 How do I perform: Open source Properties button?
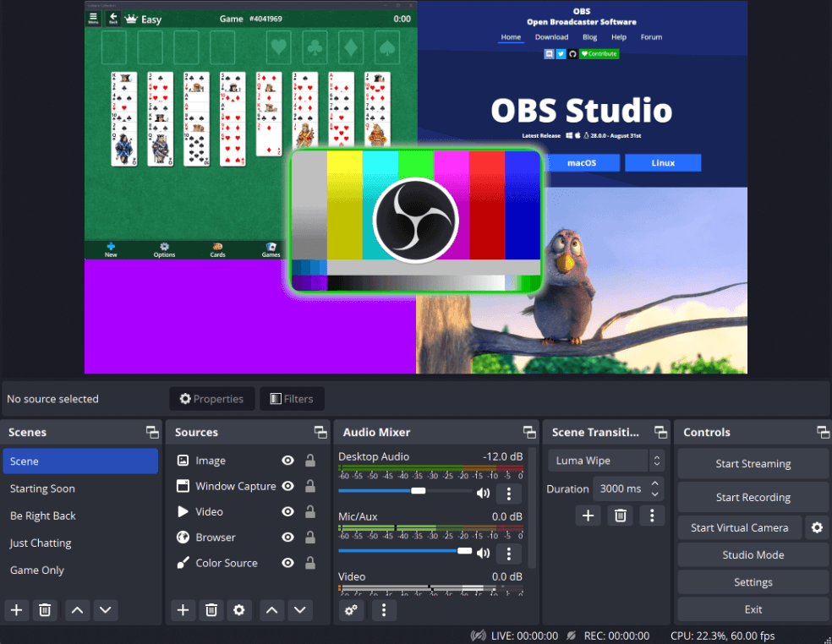coord(211,399)
